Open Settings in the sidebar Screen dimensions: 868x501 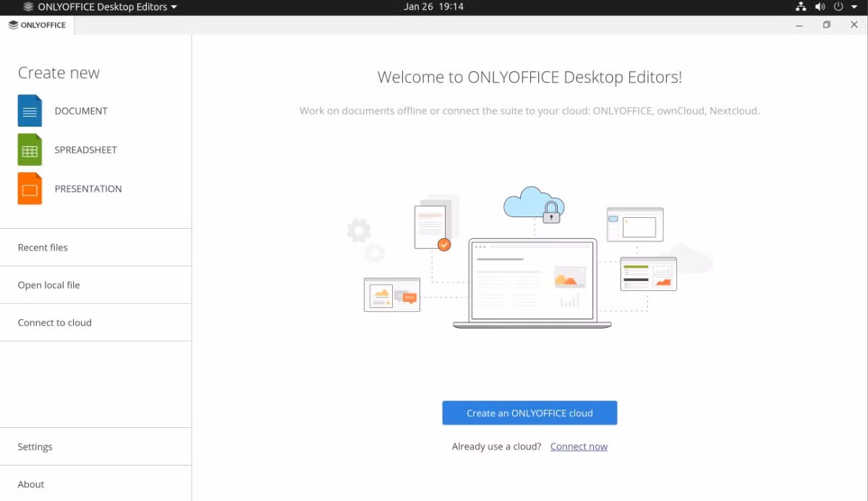pyautogui.click(x=95, y=447)
